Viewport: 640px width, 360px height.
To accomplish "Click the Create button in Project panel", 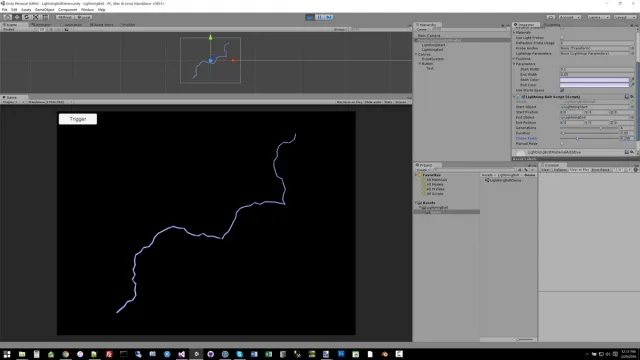I will coord(422,170).
